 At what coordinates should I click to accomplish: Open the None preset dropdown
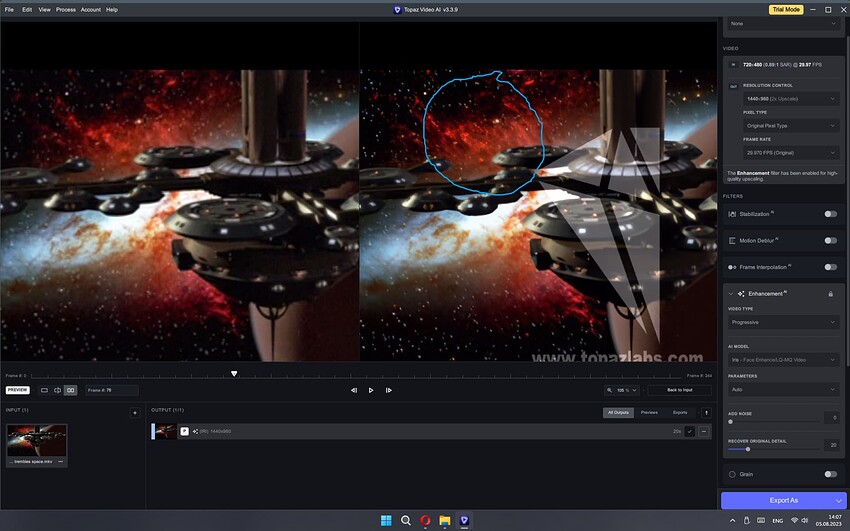coord(783,24)
